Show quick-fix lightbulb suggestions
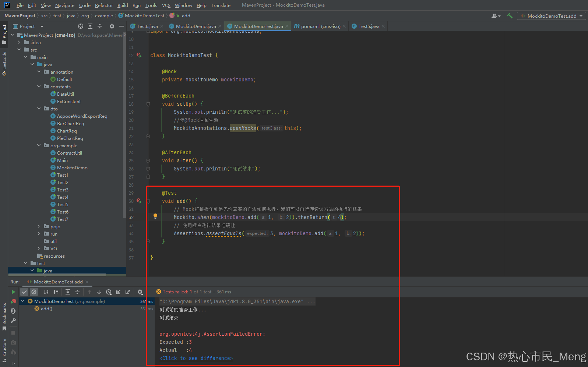The image size is (588, 367). point(155,216)
